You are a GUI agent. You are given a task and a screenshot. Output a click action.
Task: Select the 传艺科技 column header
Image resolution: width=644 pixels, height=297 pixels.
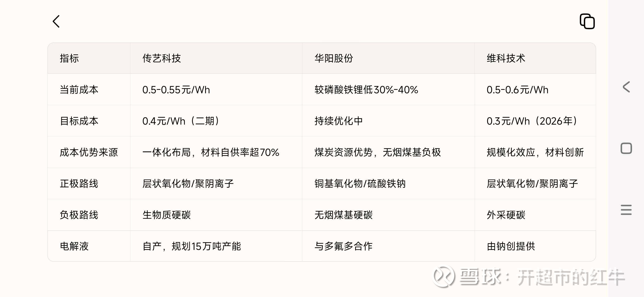tap(161, 58)
